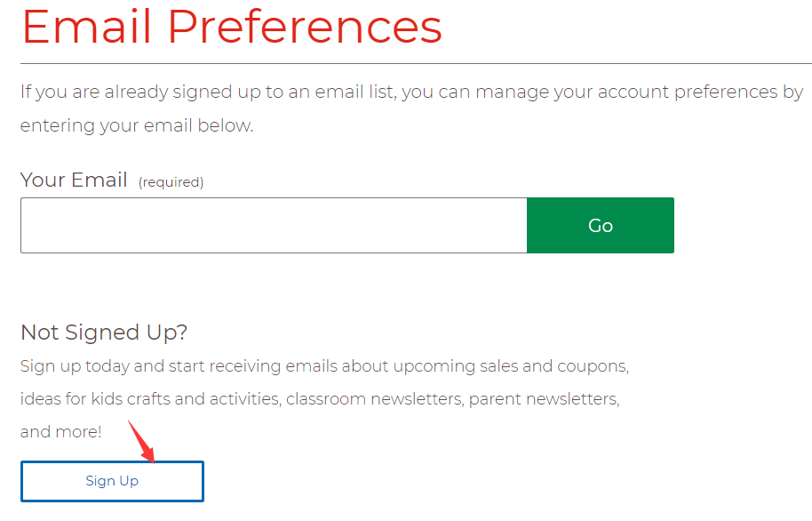
Task: Click the "activities" word in the description
Action: tap(244, 399)
